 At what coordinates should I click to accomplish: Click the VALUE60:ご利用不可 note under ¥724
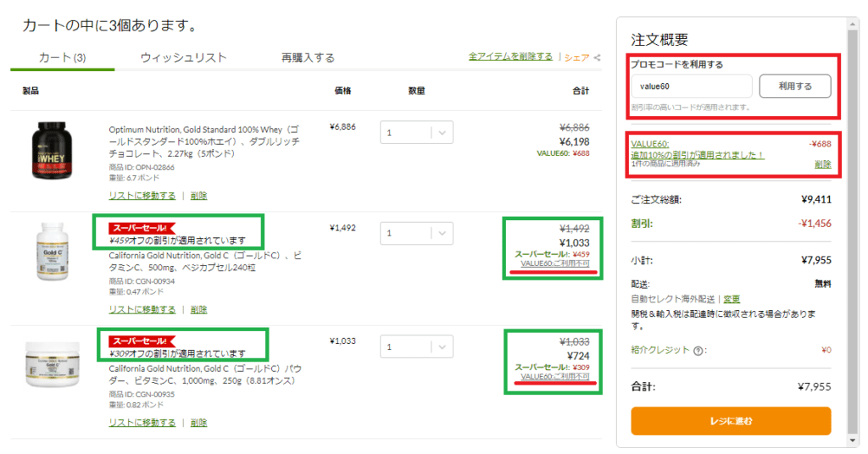tap(554, 377)
